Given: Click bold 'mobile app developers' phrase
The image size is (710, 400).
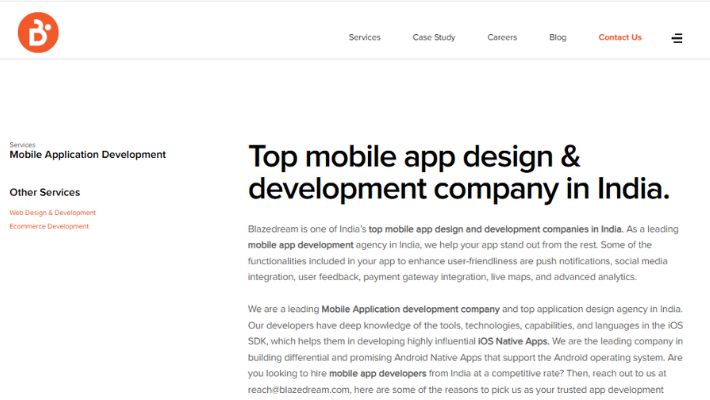Looking at the screenshot, I should (378, 373).
